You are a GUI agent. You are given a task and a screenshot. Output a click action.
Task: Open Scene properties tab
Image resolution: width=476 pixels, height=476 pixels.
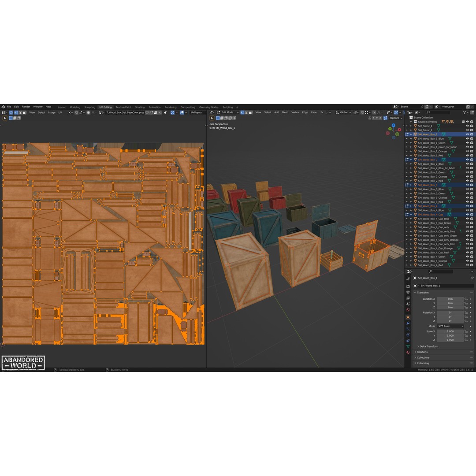pos(408,304)
